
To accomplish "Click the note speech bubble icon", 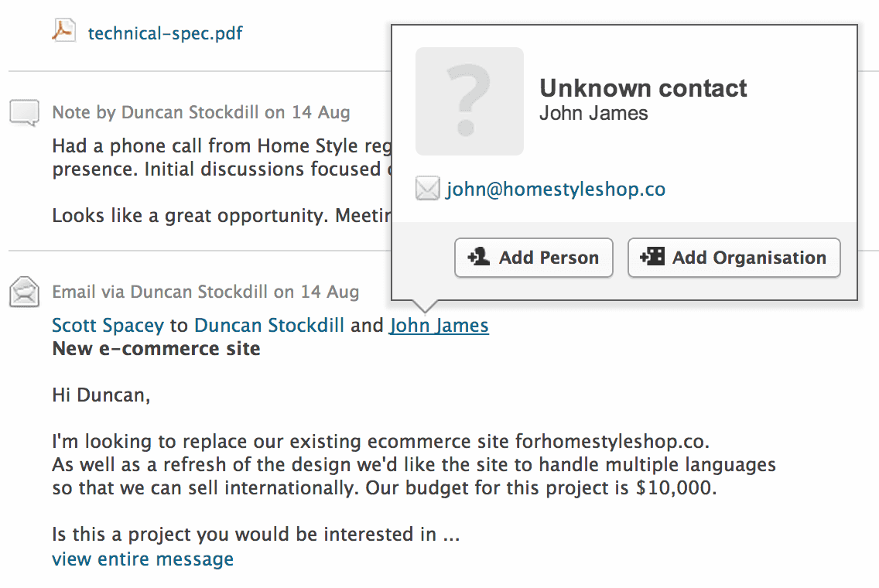I will point(24,113).
